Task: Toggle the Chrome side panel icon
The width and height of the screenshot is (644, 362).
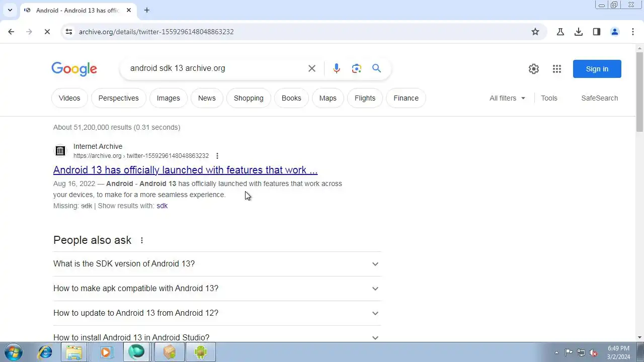Action: click(597, 32)
